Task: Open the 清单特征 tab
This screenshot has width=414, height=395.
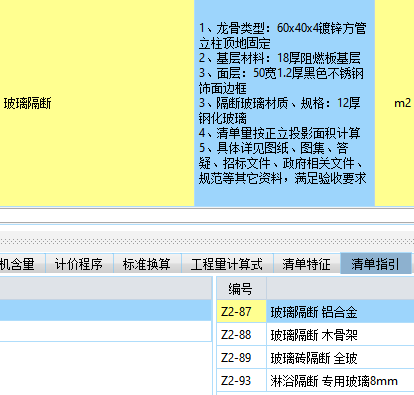Action: [307, 264]
